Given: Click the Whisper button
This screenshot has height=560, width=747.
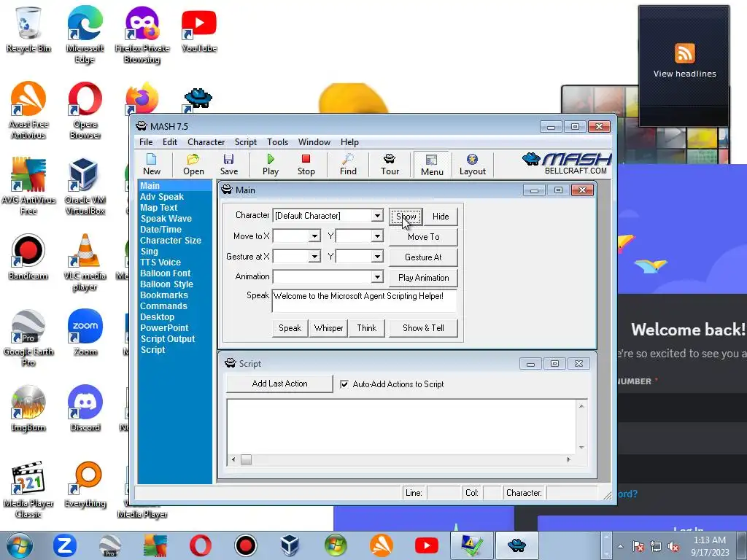Looking at the screenshot, I should point(328,328).
